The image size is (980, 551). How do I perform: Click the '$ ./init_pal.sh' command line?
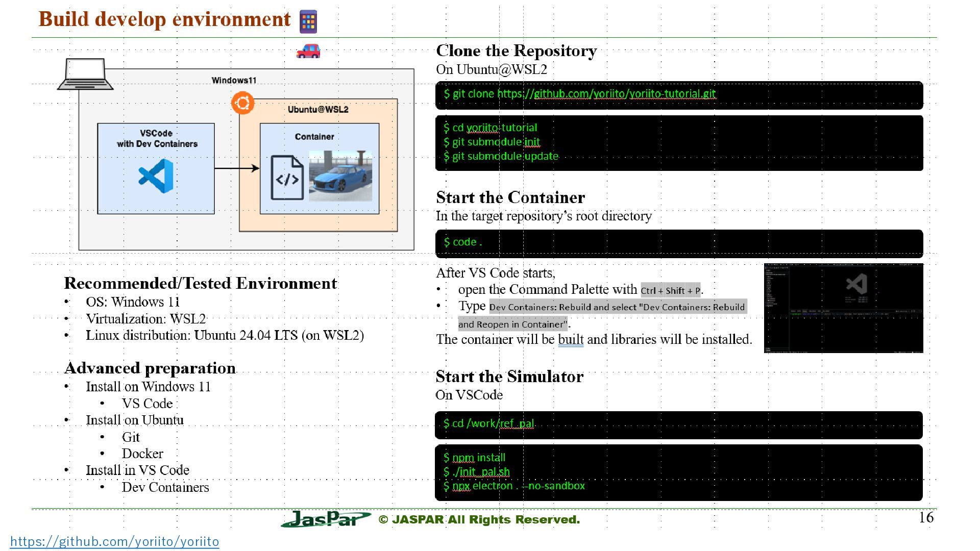point(476,471)
